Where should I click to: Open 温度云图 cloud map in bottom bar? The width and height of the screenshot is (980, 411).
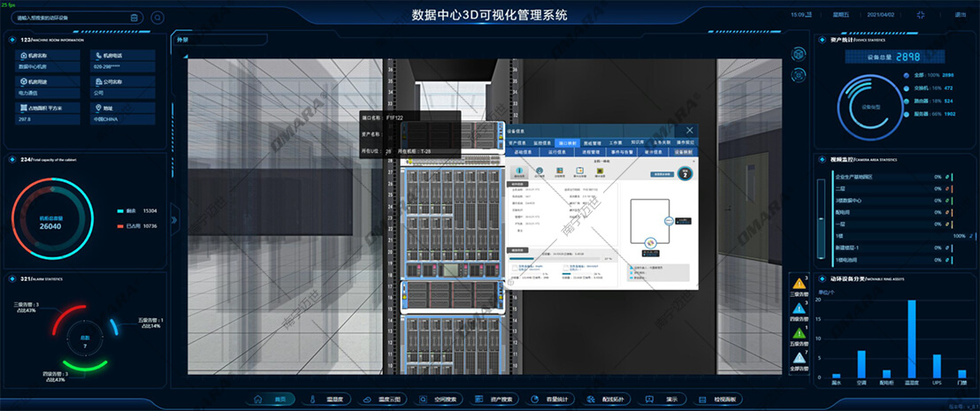click(x=380, y=400)
